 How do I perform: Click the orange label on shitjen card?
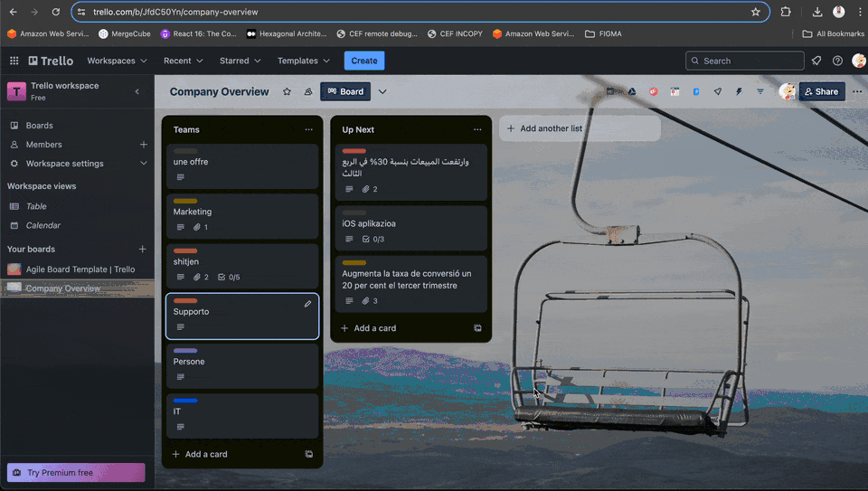pos(185,251)
